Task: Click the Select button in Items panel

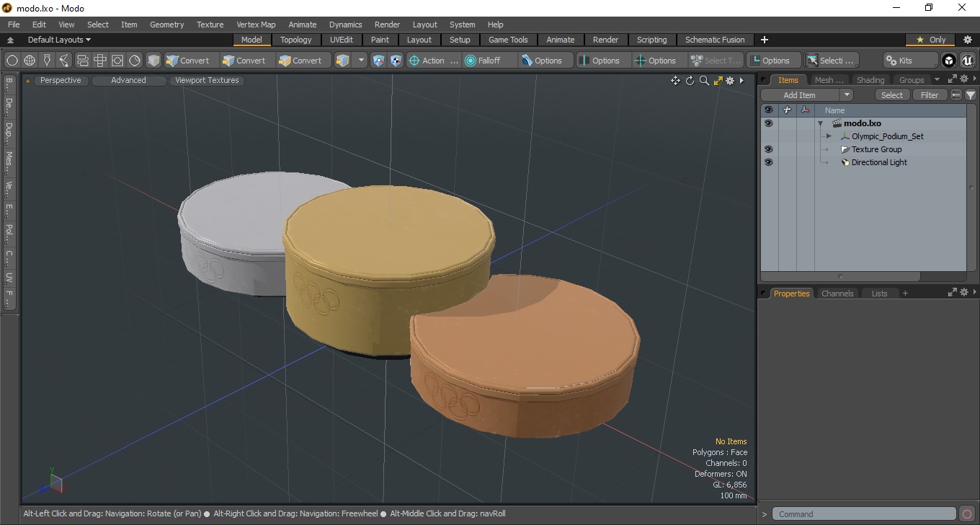Action: tap(892, 95)
